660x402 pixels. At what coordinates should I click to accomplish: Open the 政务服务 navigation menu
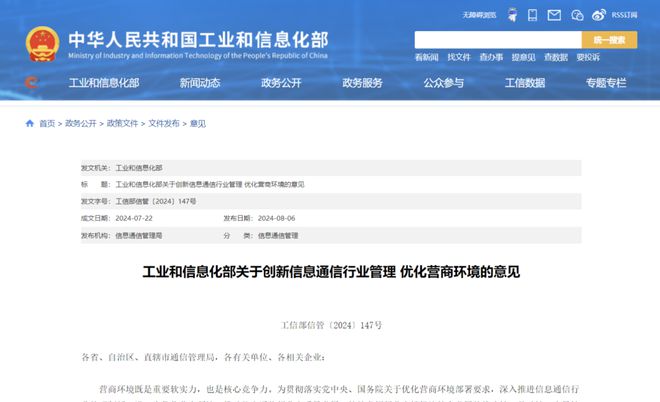[x=362, y=83]
